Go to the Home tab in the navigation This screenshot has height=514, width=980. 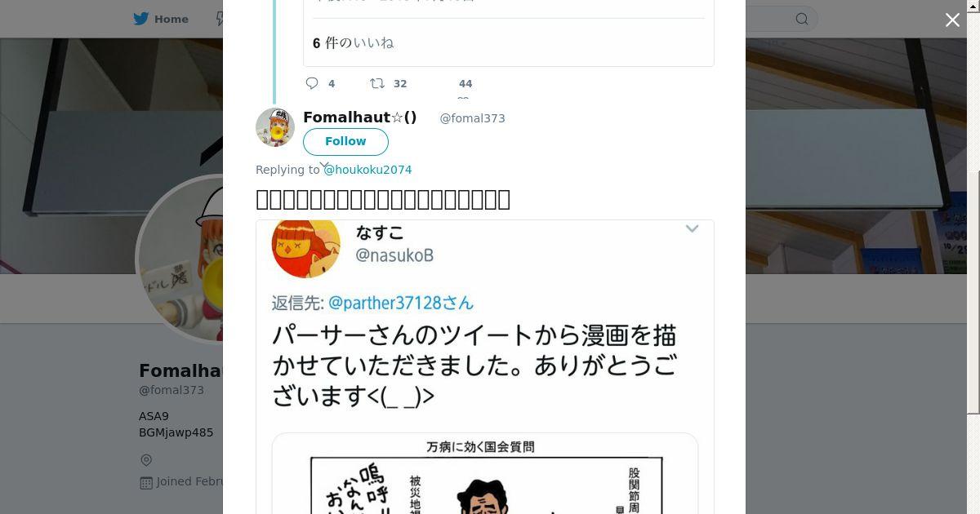[162, 19]
